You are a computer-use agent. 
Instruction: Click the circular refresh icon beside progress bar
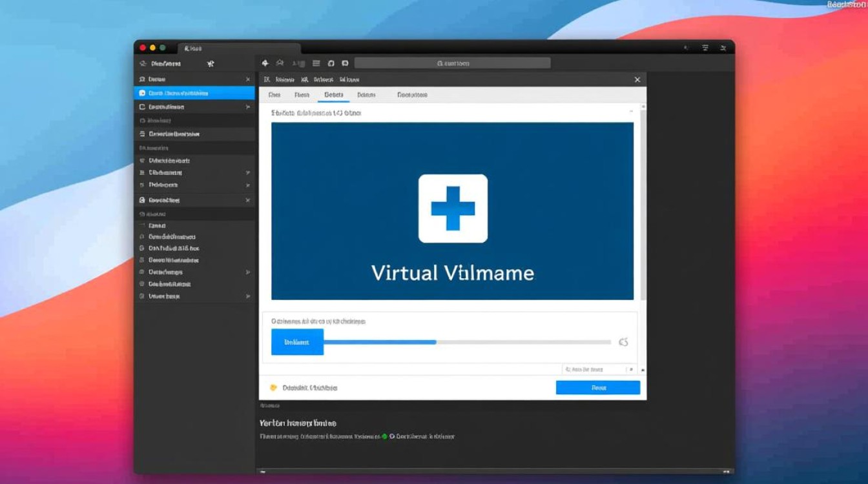(x=623, y=342)
